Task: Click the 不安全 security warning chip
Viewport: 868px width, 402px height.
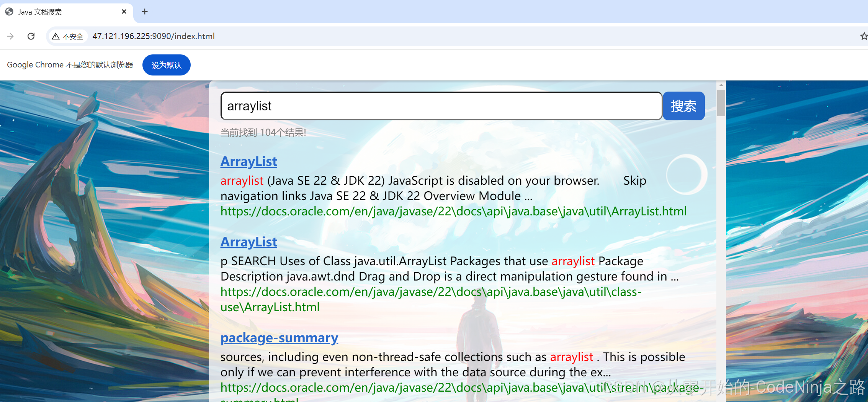Action: pos(68,36)
